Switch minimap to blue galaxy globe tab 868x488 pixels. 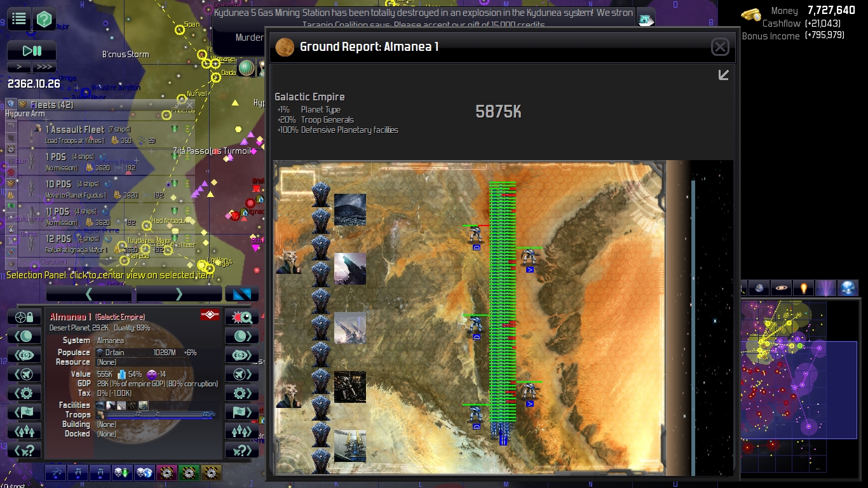[848, 288]
